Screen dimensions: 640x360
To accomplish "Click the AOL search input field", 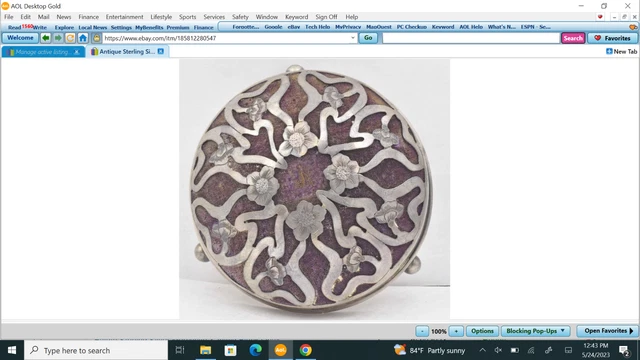I will click(471, 38).
